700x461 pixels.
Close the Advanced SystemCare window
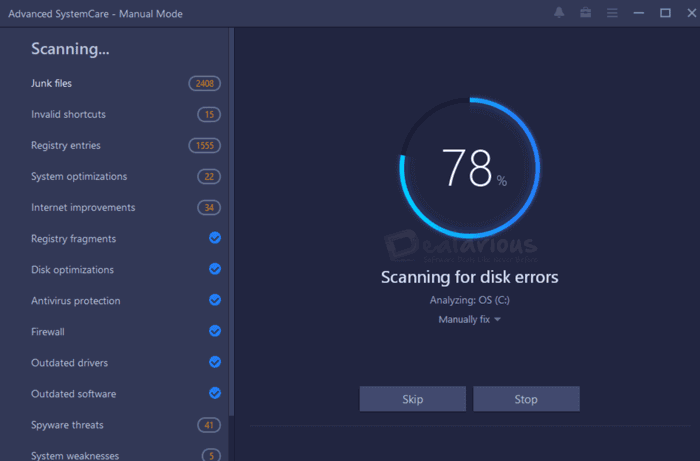pos(692,13)
